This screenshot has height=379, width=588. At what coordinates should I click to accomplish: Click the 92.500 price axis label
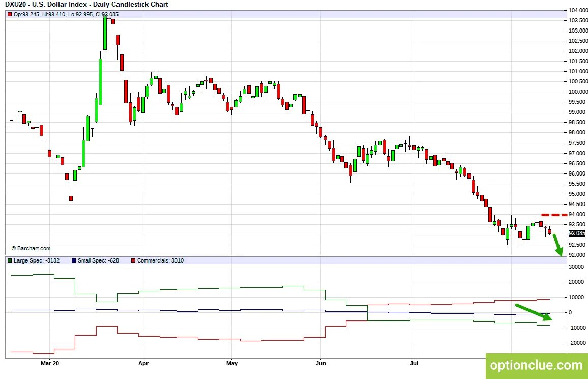pos(578,245)
